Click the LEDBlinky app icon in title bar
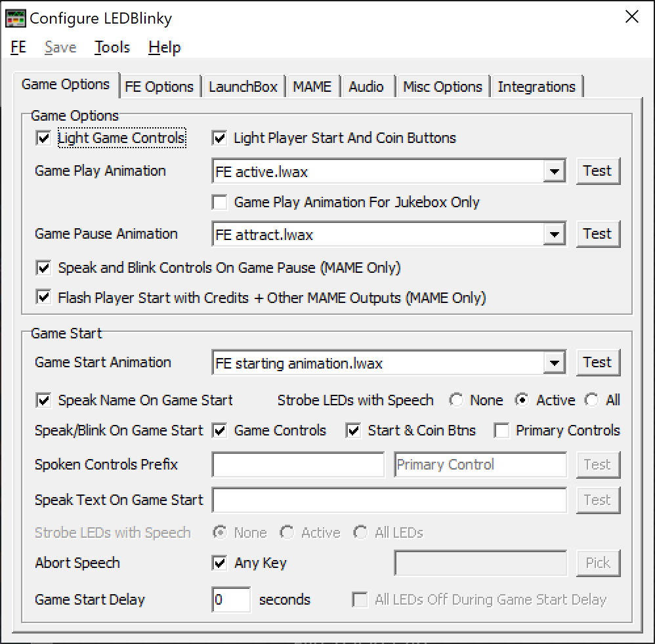 16,19
